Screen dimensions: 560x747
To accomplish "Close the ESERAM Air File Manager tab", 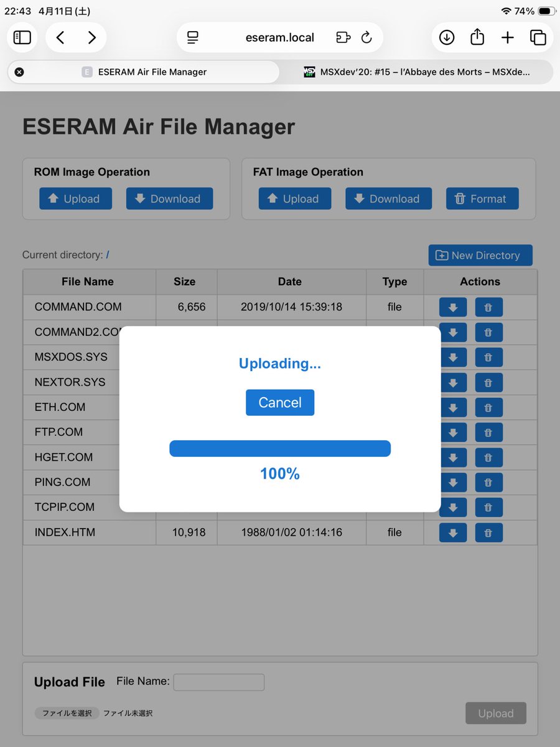I will click(19, 72).
